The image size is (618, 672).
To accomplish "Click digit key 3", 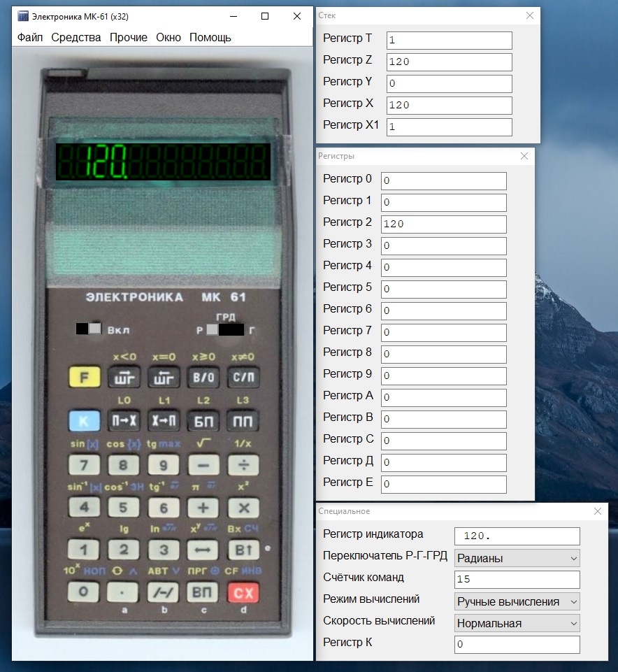I will (164, 550).
